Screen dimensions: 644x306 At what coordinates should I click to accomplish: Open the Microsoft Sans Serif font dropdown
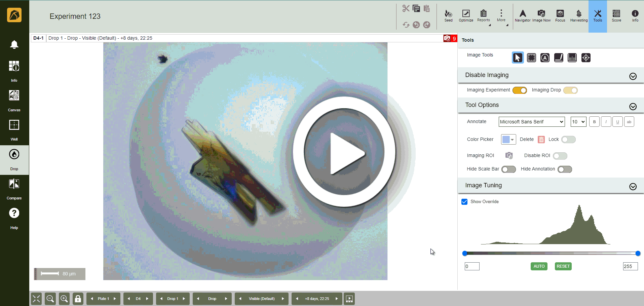531,122
